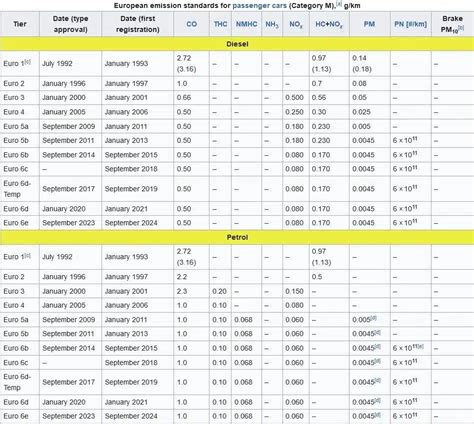This screenshot has width=474, height=424.
Task: Open the NOx column header link
Action: [296, 24]
